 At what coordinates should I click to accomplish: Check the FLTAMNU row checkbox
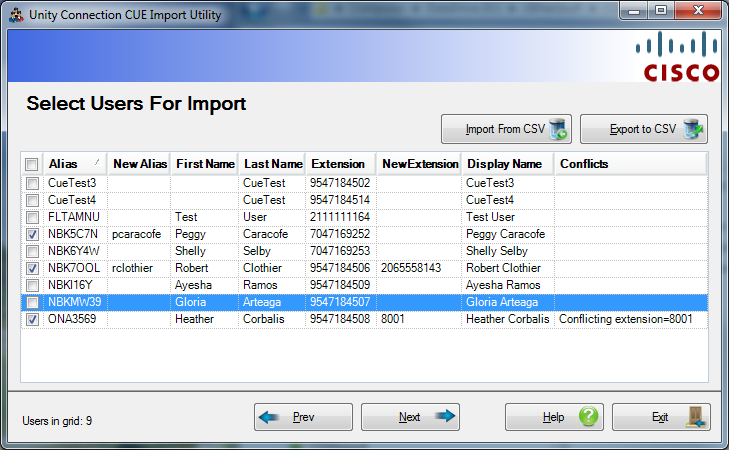(x=32, y=217)
